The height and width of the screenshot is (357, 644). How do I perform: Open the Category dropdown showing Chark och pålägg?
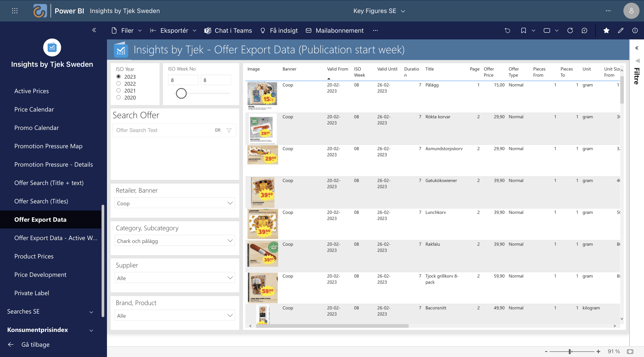pyautogui.click(x=175, y=241)
